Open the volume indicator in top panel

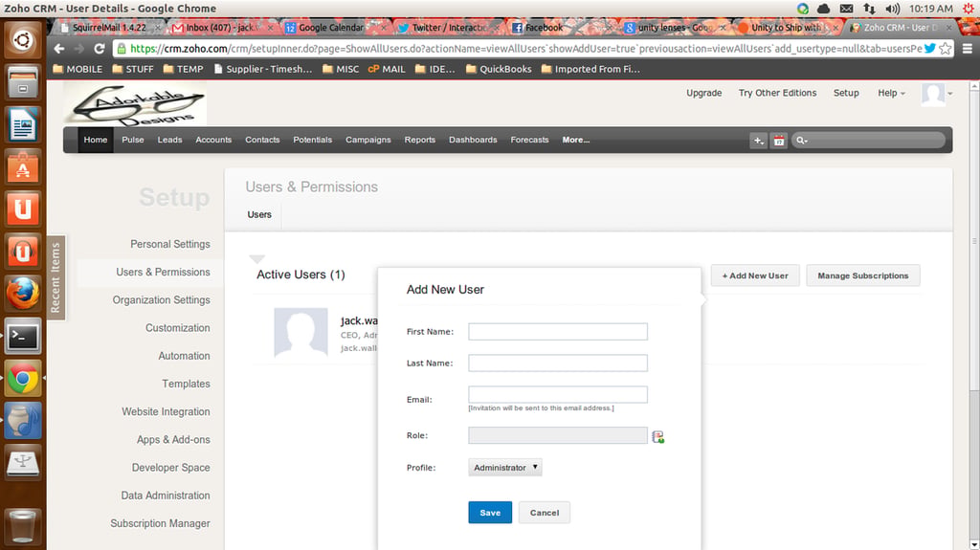pyautogui.click(x=893, y=9)
